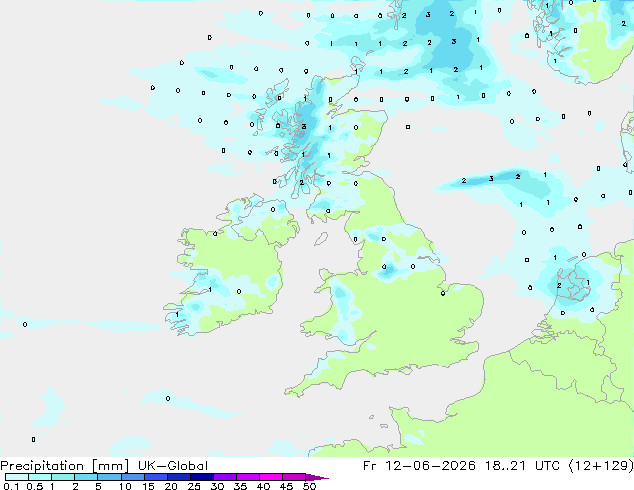Click the '(12+129)' forecast run text
The width and height of the screenshot is (634, 490).
pyautogui.click(x=601, y=466)
